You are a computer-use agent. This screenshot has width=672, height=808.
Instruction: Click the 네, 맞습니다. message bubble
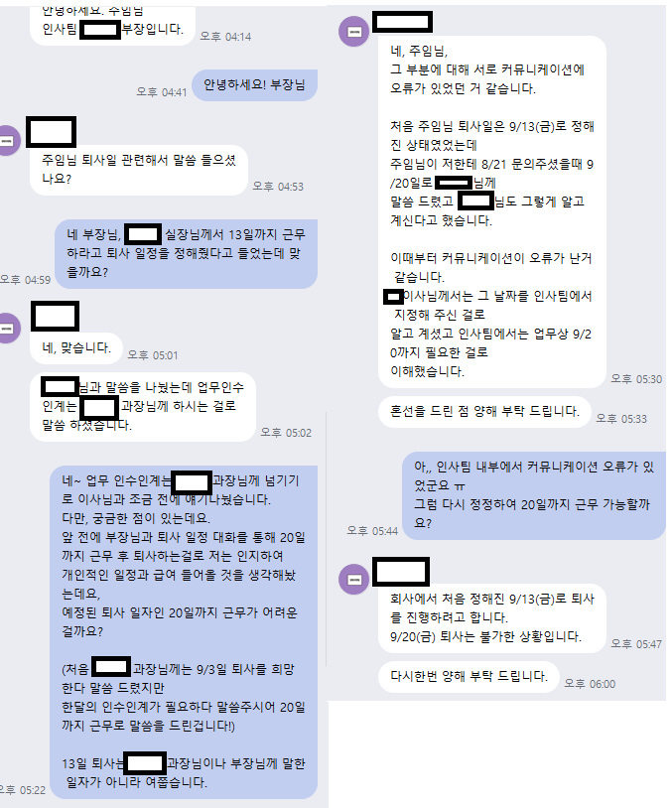coord(76,348)
